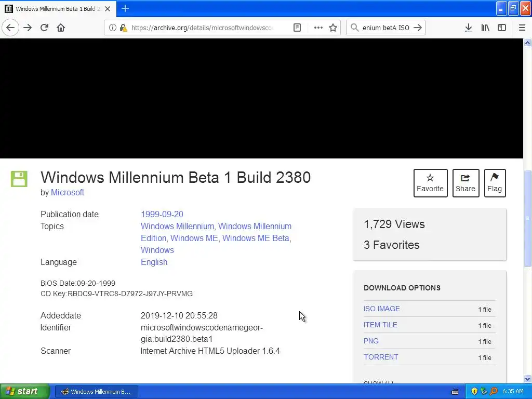Image resolution: width=532 pixels, height=399 pixels.
Task: Click the search magnifier icon in search box
Action: pyautogui.click(x=354, y=28)
